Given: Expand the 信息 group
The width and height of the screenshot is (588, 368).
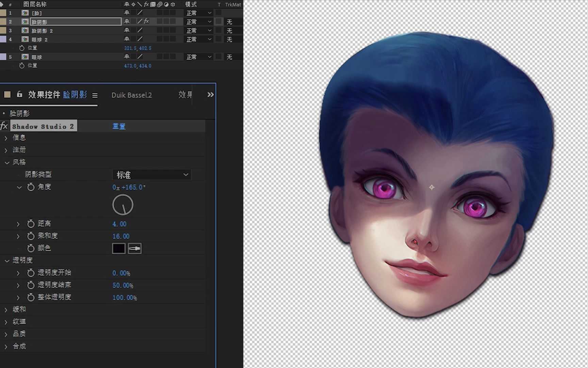Looking at the screenshot, I should pyautogui.click(x=6, y=138).
